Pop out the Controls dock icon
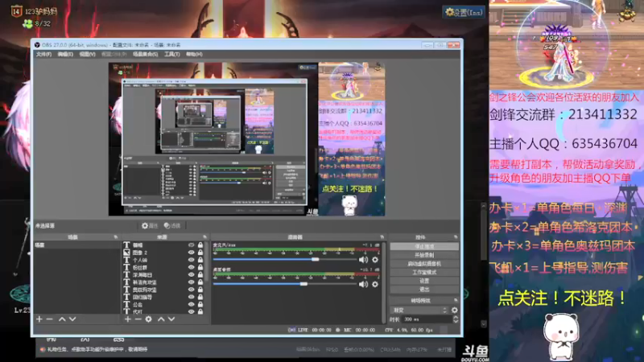This screenshot has height=362, width=644. pos(456,237)
